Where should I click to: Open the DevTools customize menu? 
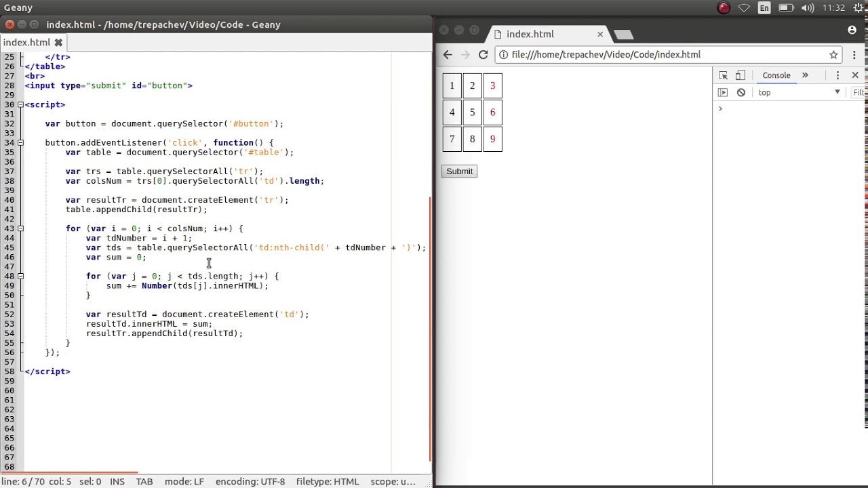[x=837, y=75]
